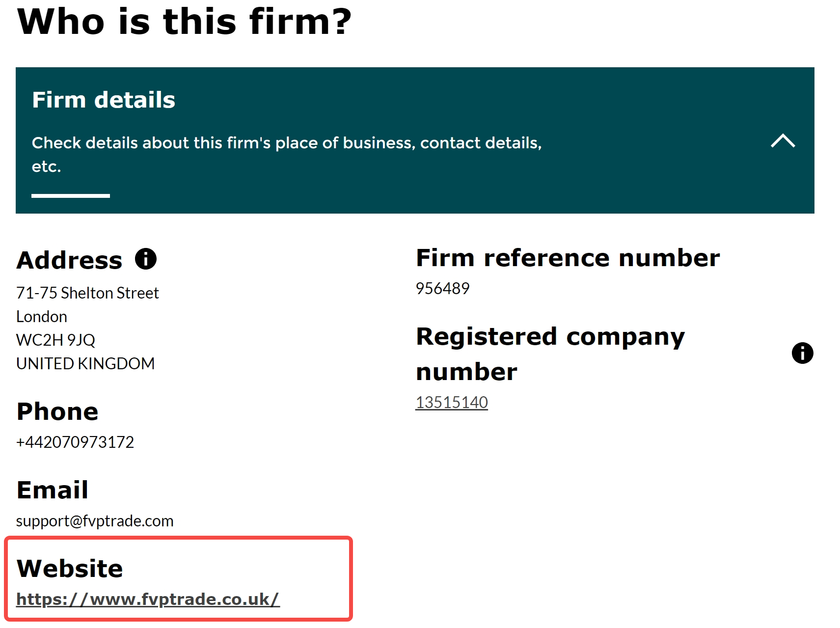Click the Firm details heading
The image size is (840, 628).
click(104, 100)
